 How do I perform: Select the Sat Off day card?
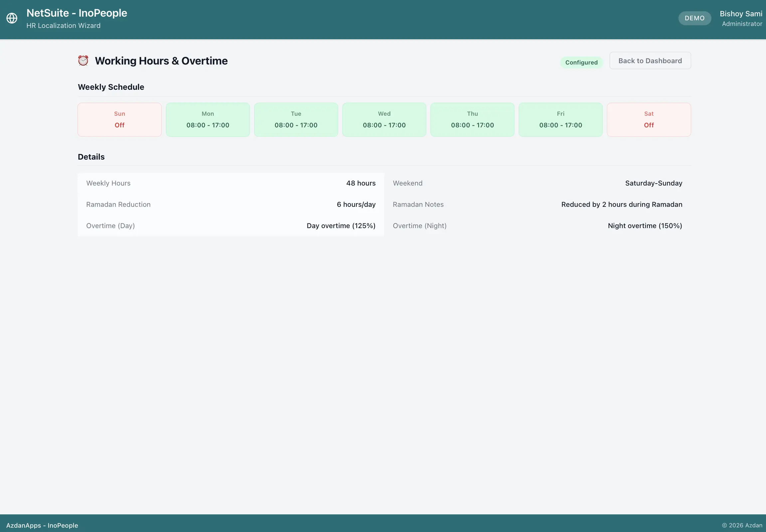tap(649, 120)
